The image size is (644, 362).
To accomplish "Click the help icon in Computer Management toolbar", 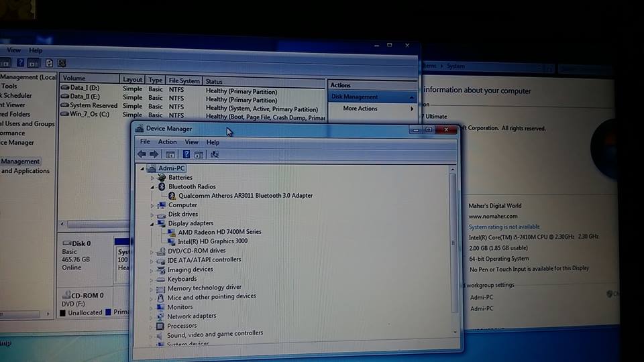I will [x=20, y=62].
